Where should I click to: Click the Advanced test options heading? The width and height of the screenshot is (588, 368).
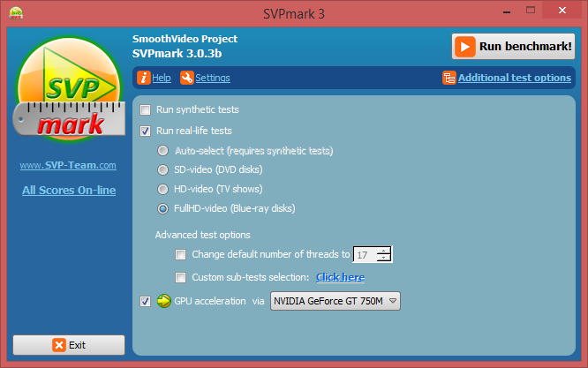click(203, 235)
